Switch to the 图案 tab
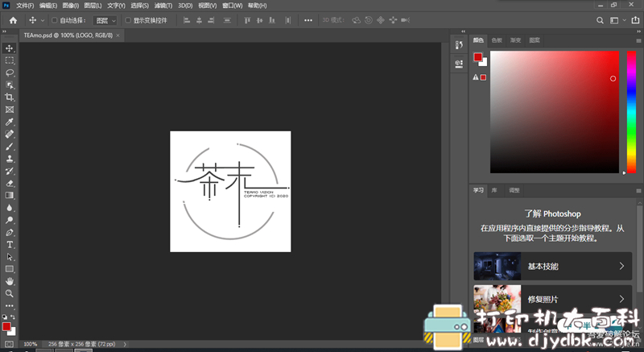The image size is (644, 352). (x=535, y=40)
